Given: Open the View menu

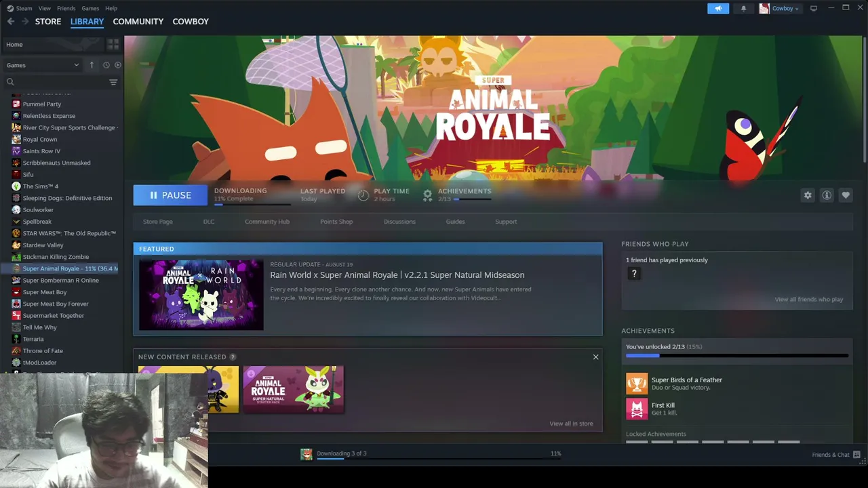Looking at the screenshot, I should pyautogui.click(x=45, y=8).
